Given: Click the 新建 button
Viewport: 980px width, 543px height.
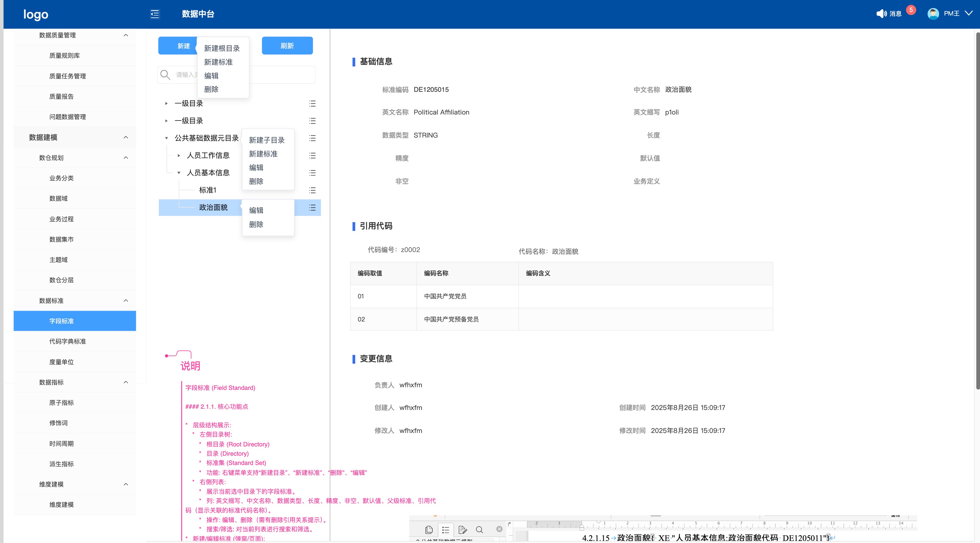Looking at the screenshot, I should (x=178, y=46).
